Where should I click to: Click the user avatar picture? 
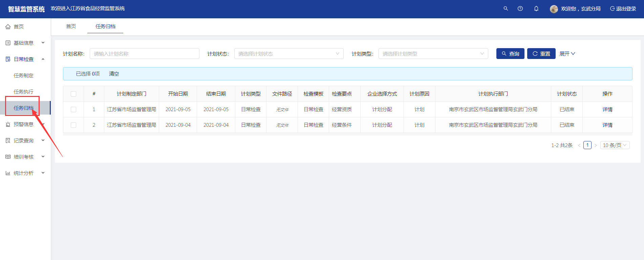tap(554, 9)
